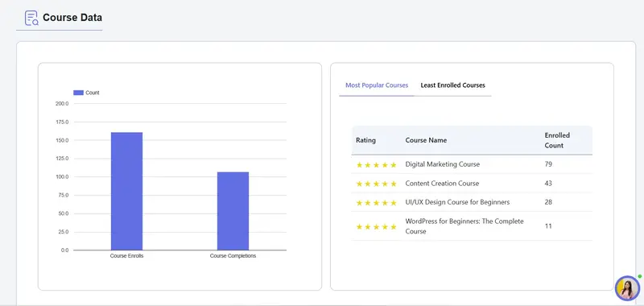Click star rating of UI/UX Design Course

tap(376, 202)
